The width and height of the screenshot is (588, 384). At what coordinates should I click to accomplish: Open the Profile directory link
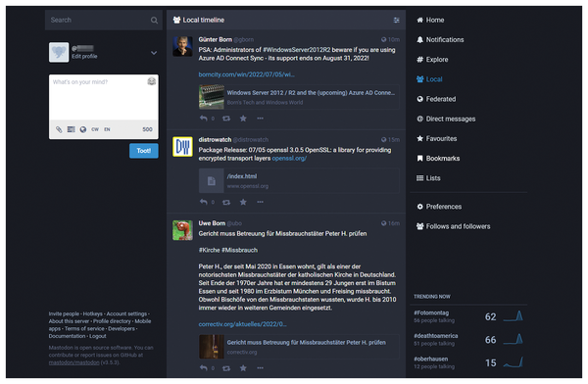point(112,321)
